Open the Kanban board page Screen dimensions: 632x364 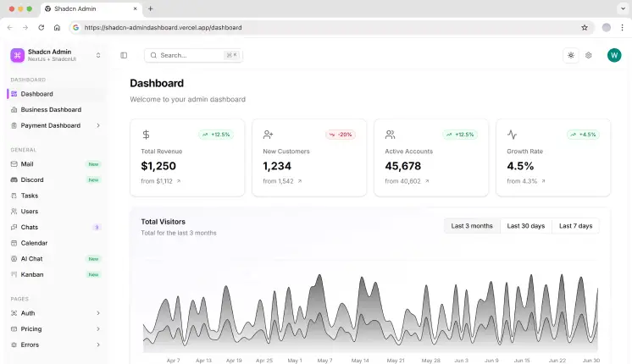click(x=32, y=274)
